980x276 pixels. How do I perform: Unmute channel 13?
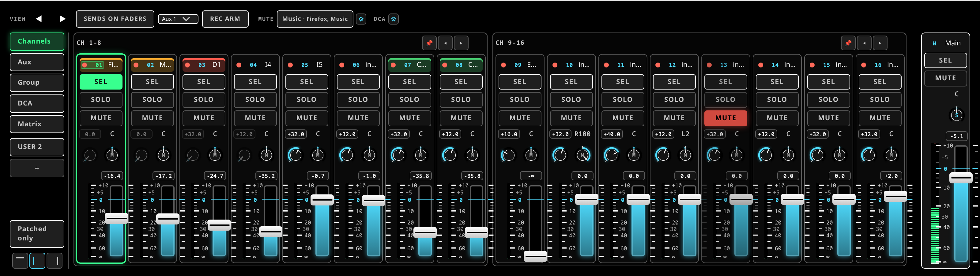(726, 118)
